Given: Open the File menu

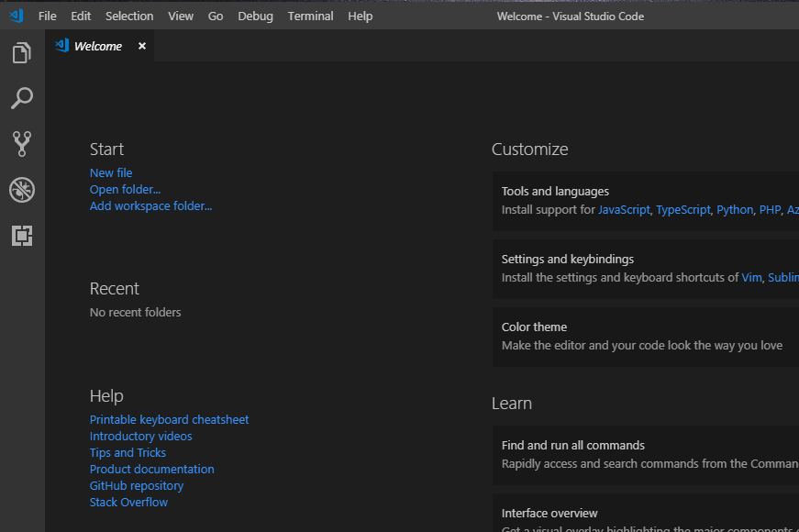Looking at the screenshot, I should (48, 17).
